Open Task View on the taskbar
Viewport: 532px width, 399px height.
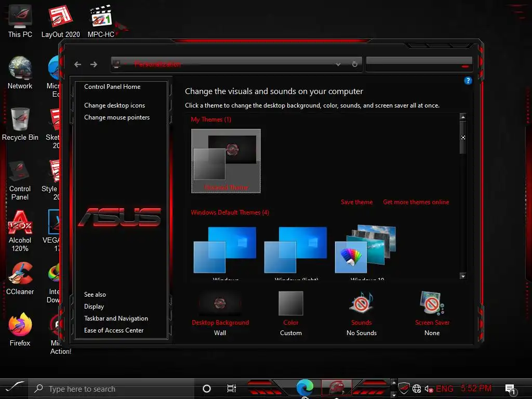(231, 389)
